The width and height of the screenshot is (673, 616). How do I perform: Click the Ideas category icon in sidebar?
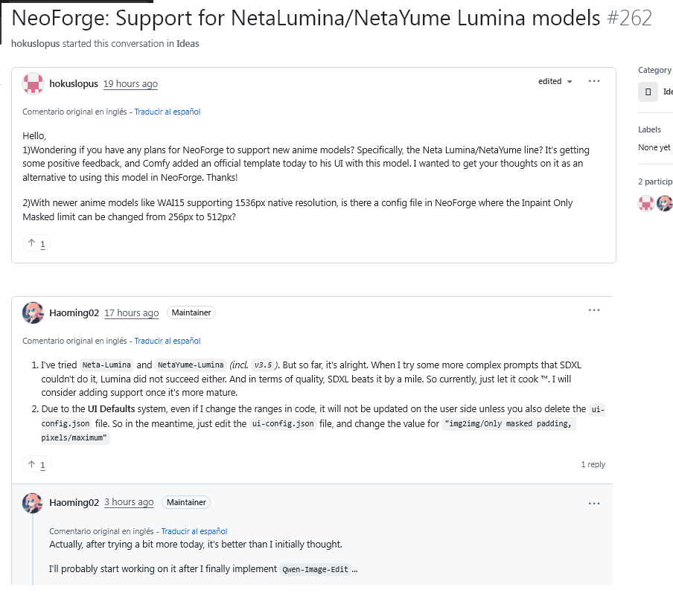pos(648,92)
